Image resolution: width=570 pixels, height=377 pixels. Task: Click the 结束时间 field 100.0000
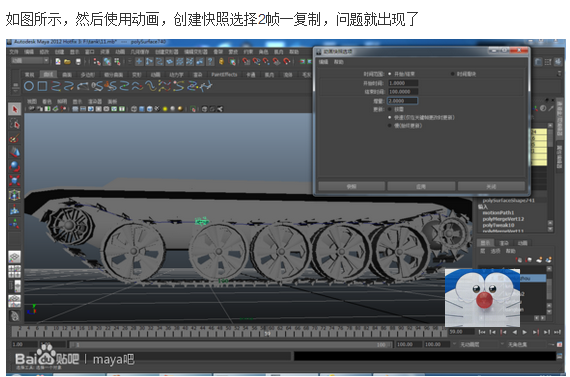pyautogui.click(x=403, y=92)
